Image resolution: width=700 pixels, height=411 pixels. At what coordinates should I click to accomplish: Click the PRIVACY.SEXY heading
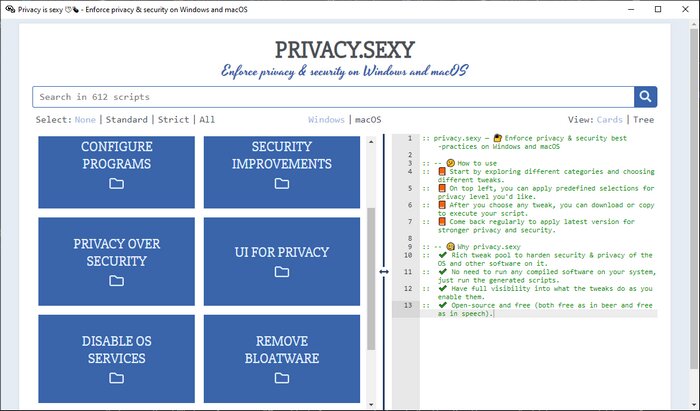coord(345,50)
